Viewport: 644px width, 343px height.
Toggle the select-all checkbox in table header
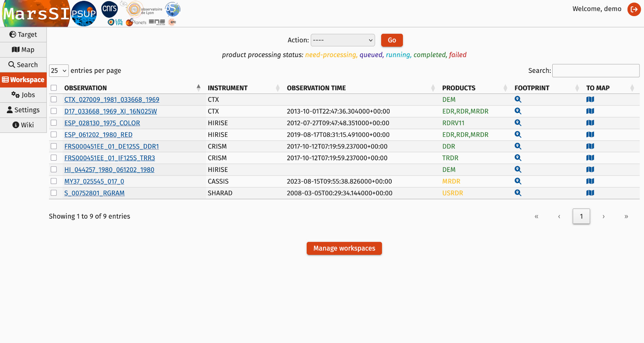[x=54, y=88]
